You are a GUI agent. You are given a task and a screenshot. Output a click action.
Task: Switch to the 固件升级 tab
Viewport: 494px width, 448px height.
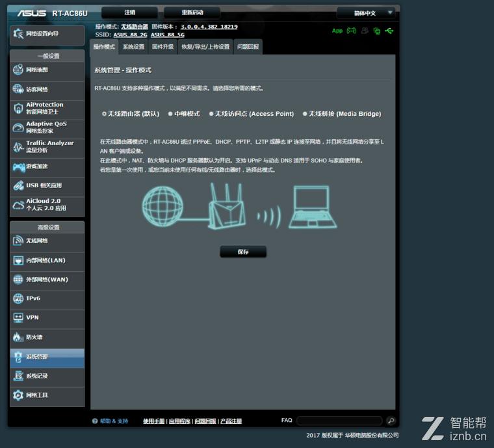point(163,47)
